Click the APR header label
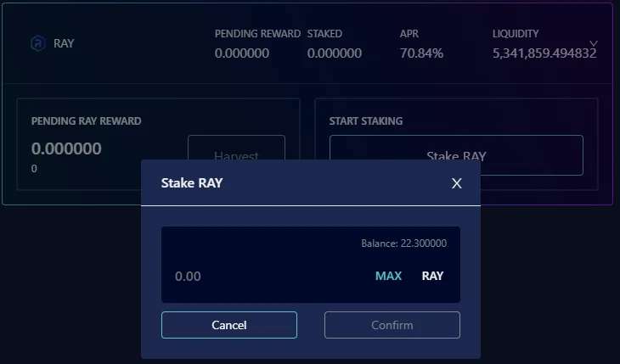Image resolution: width=620 pixels, height=364 pixels. [409, 34]
